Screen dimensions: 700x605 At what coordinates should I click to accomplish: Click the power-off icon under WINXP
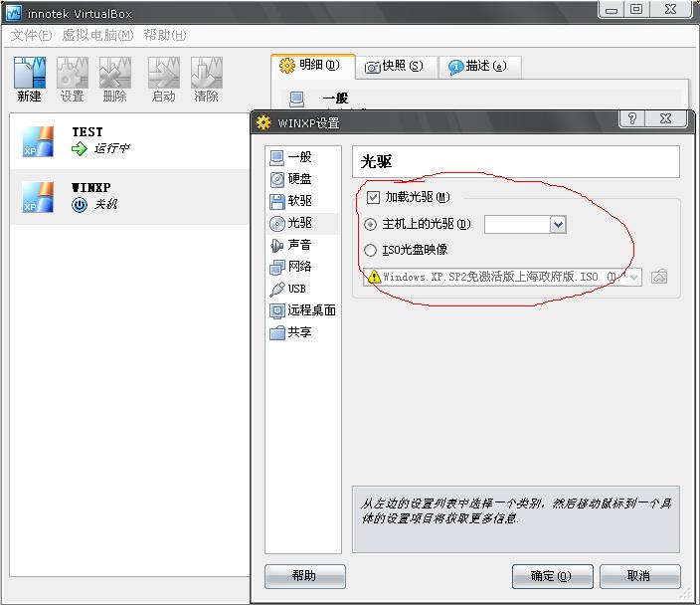80,205
